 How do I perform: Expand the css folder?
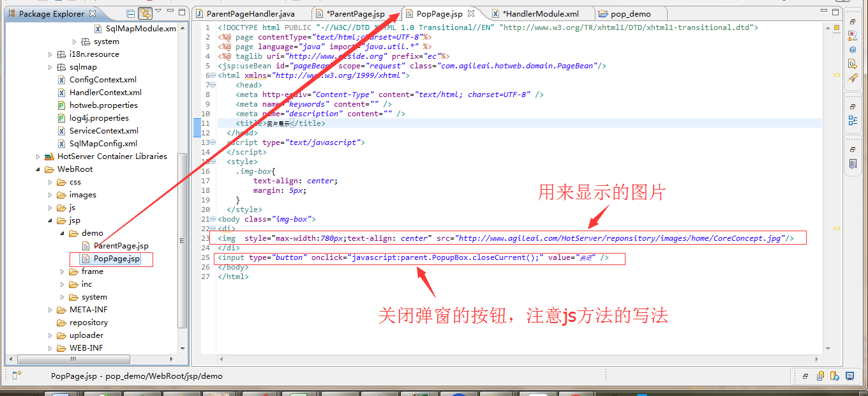50,182
